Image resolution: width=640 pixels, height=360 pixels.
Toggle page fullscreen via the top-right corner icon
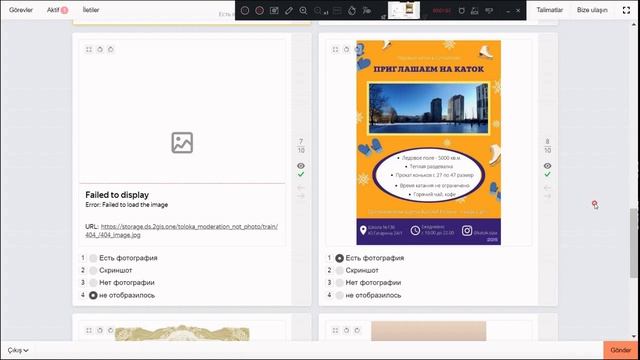pos(626,10)
